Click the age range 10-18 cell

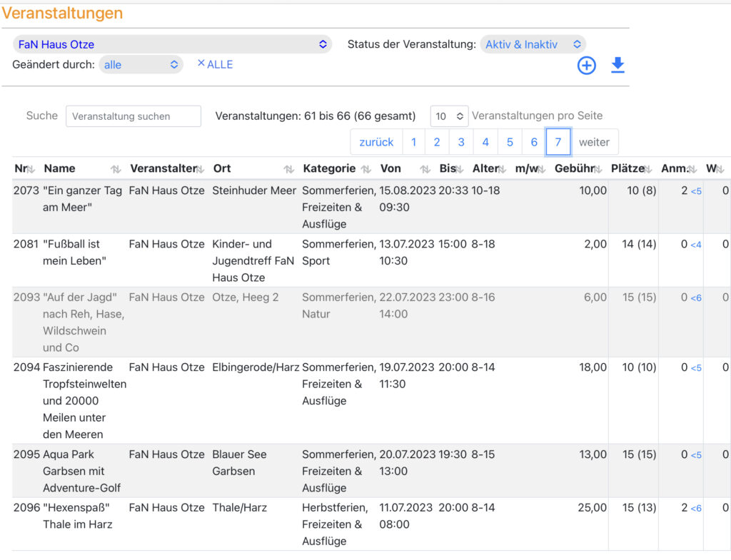point(485,190)
